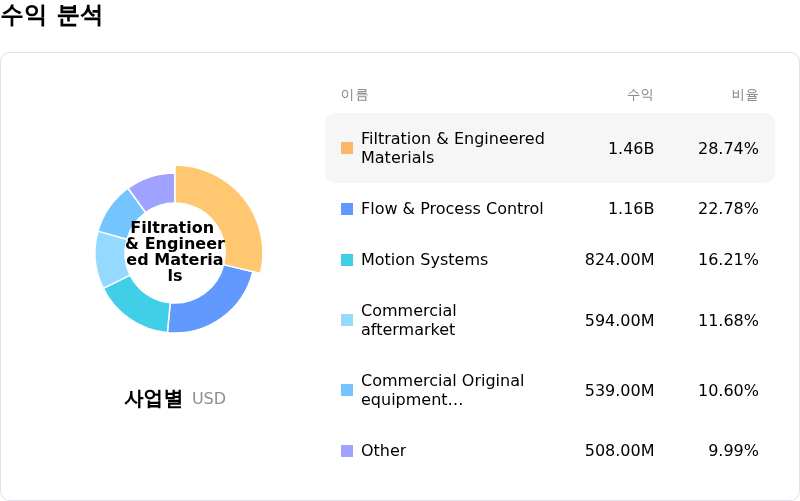
Task: Sort by the 비율 column header
Action: coord(744,95)
